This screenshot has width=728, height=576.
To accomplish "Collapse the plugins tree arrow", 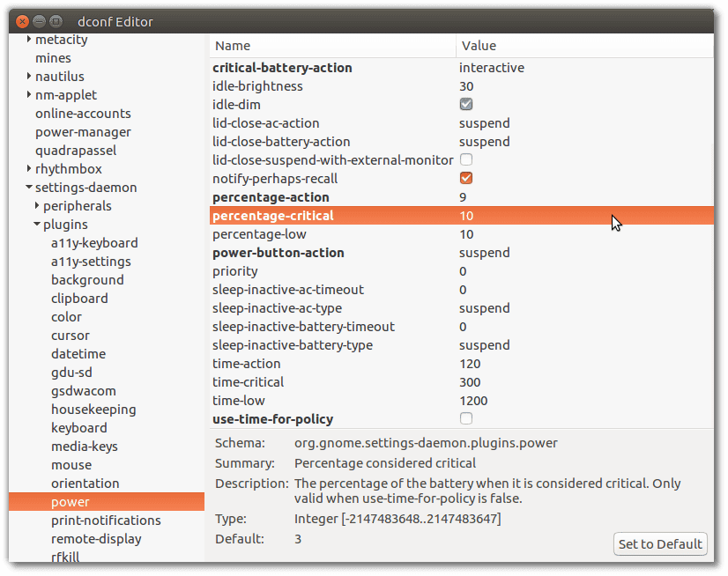I will (x=37, y=225).
